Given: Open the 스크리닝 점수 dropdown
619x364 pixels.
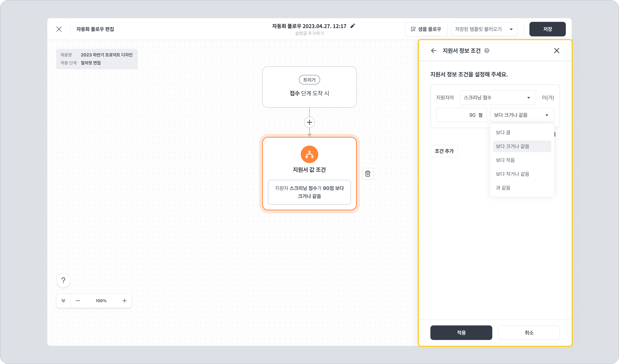Looking at the screenshot, I should (x=497, y=98).
